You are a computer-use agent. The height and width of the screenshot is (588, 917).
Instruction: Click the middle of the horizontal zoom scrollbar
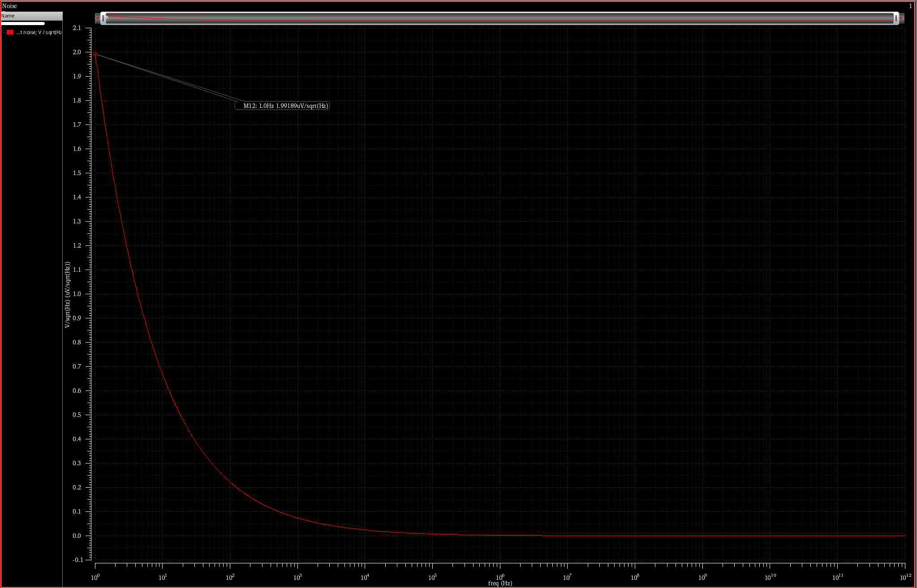[x=499, y=18]
